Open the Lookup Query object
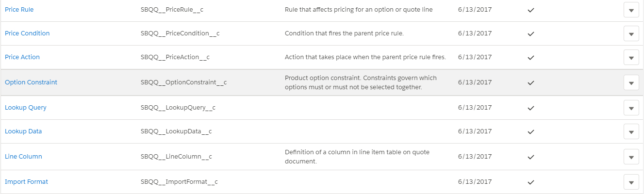The image size is (644, 194). 26,108
